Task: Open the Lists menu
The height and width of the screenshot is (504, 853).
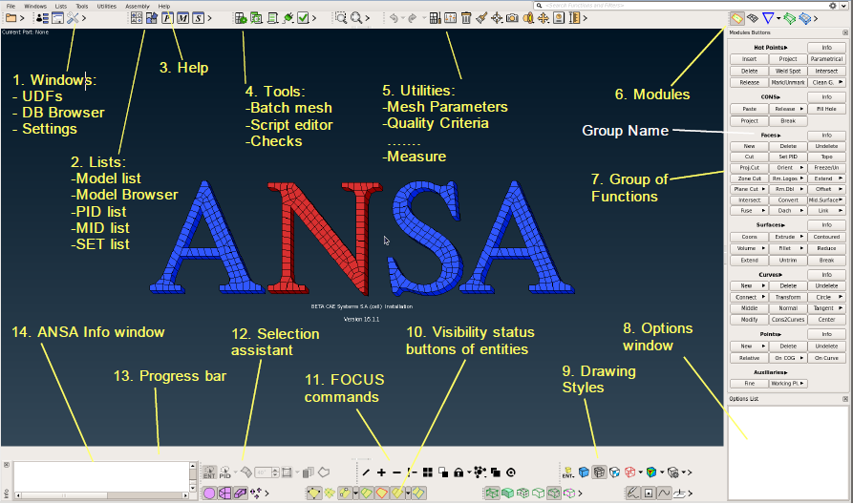Action: 61,6
